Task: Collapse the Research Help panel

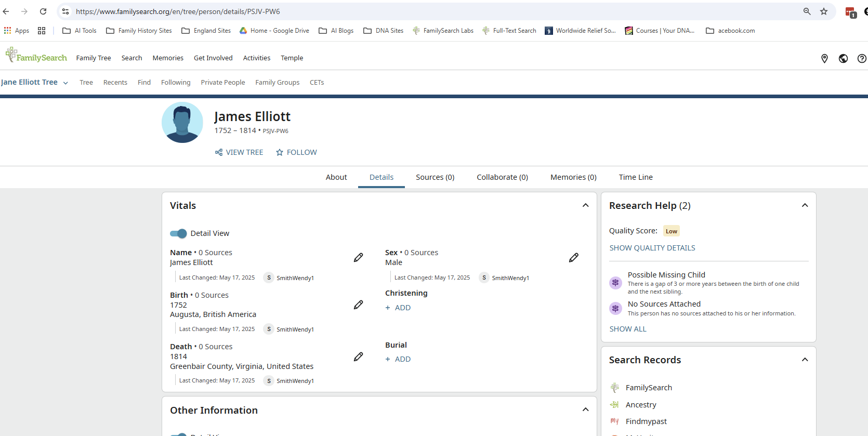Action: point(805,205)
